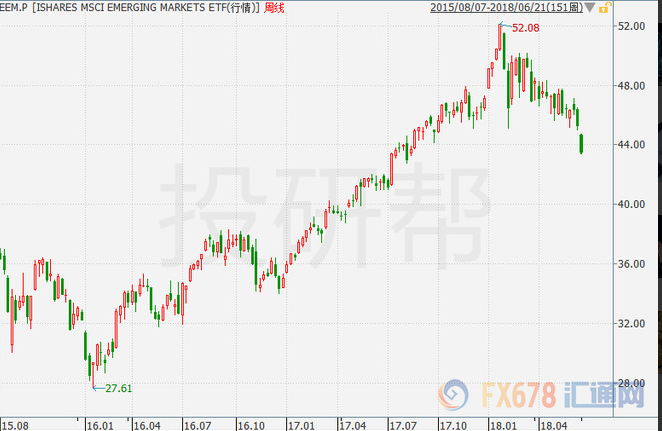This screenshot has height=431, width=662.
Task: Click the 16.01 date axis label
Action: pos(100,426)
